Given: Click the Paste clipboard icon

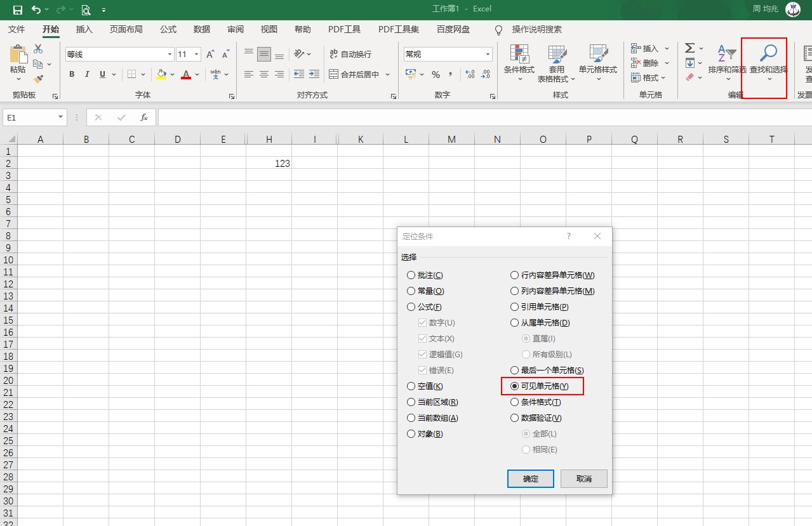Looking at the screenshot, I should coord(18,53).
